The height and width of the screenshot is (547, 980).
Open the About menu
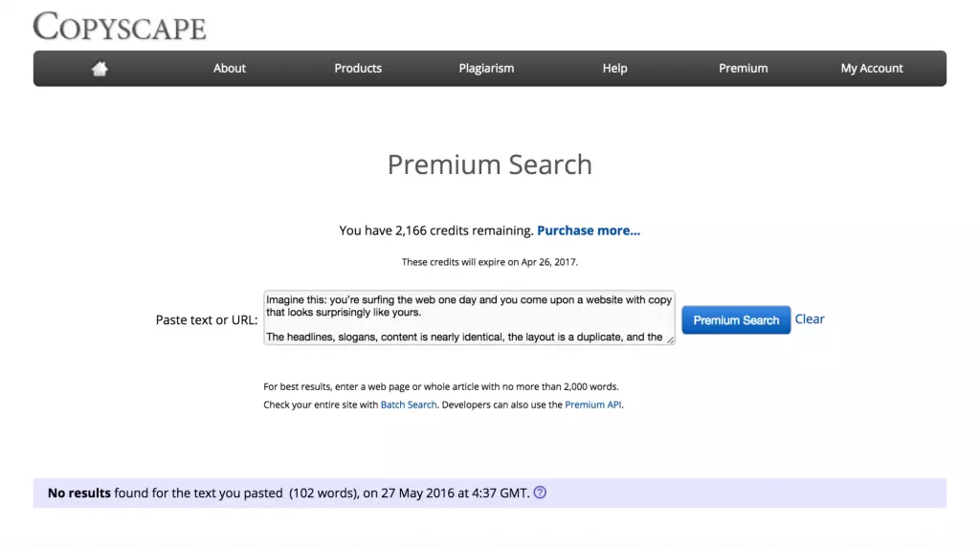230,68
